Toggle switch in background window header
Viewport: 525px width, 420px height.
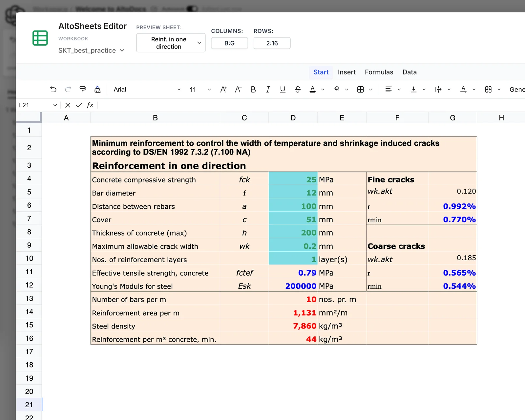(192, 9)
